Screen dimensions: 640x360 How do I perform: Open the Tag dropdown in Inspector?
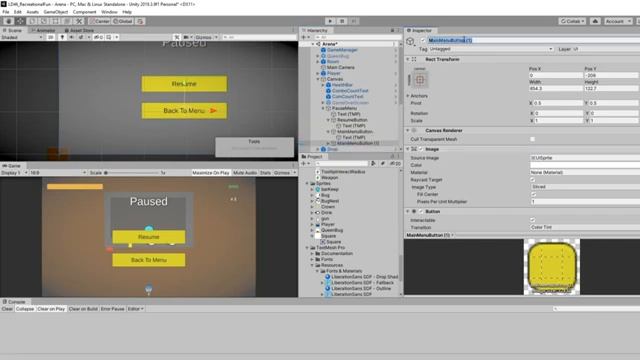491,49
